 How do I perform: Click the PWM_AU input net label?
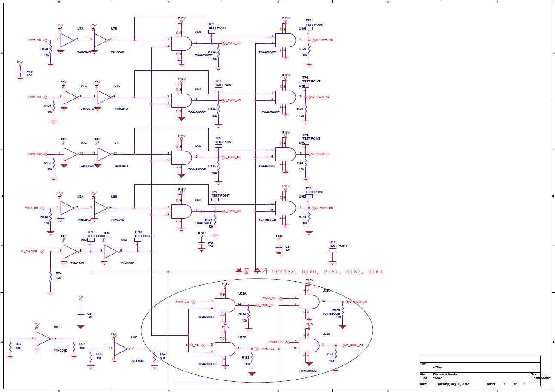[34, 40]
